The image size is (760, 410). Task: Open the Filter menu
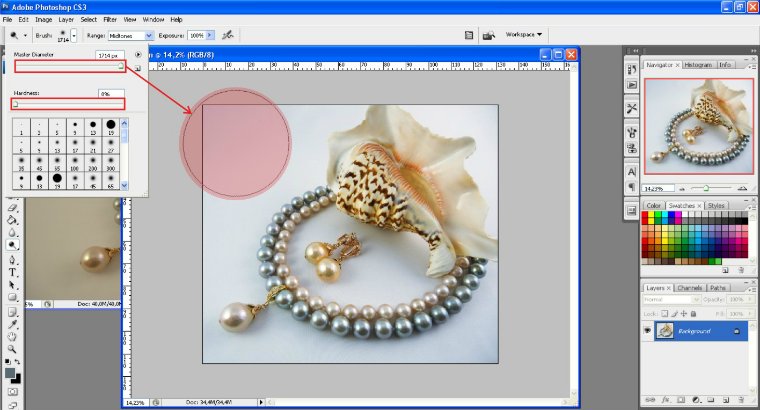pyautogui.click(x=110, y=20)
